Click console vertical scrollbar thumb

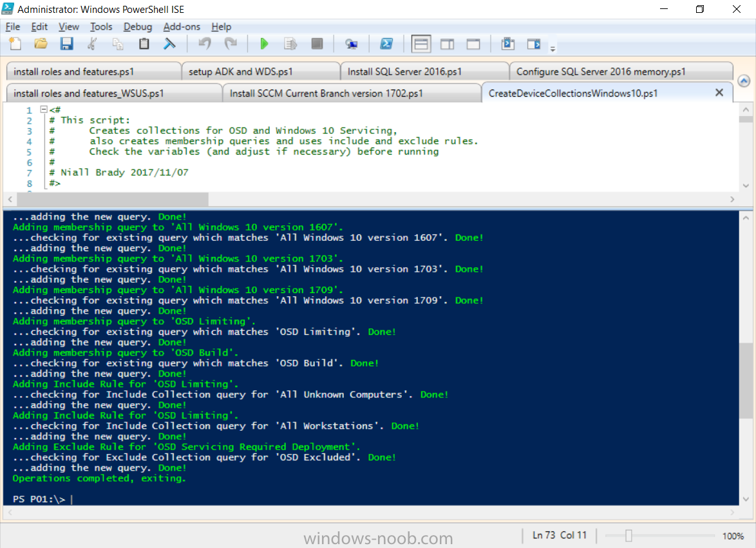point(746,380)
